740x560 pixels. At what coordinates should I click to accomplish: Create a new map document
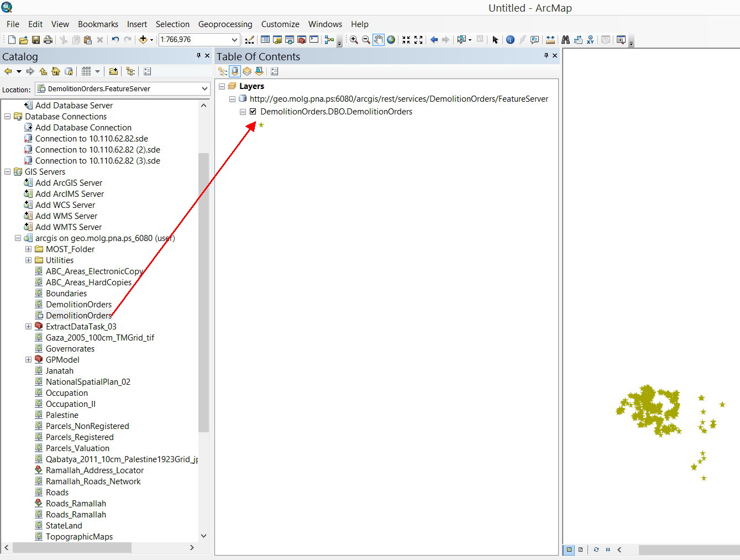[x=12, y=40]
